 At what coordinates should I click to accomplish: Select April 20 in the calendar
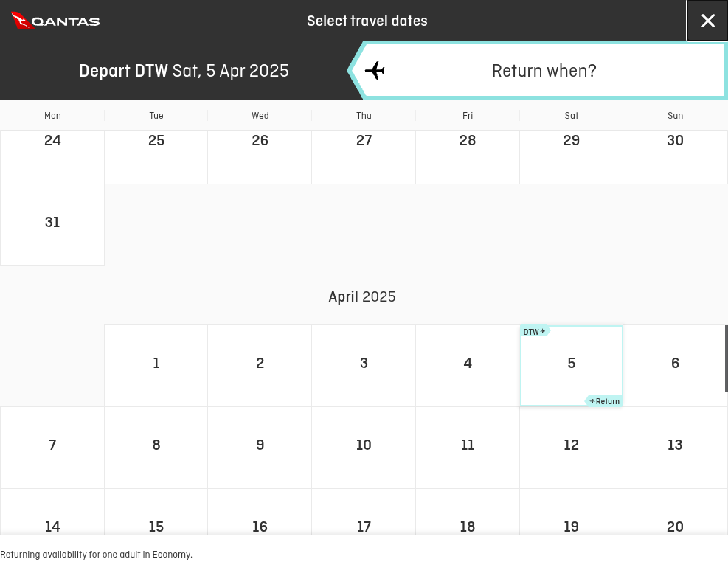point(675,513)
